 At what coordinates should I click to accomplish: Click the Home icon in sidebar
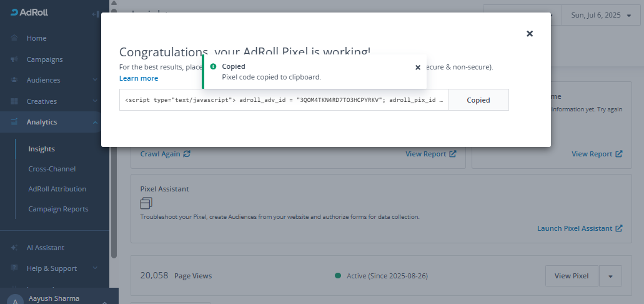(x=14, y=38)
